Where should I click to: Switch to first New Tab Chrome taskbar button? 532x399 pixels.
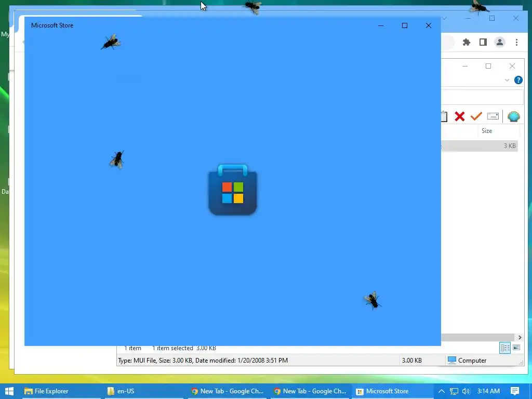227,391
